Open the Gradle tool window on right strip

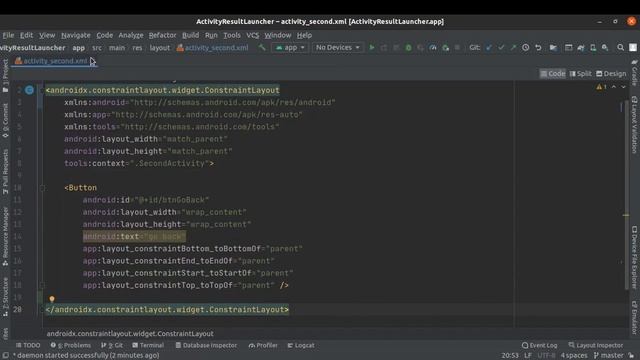(634, 72)
